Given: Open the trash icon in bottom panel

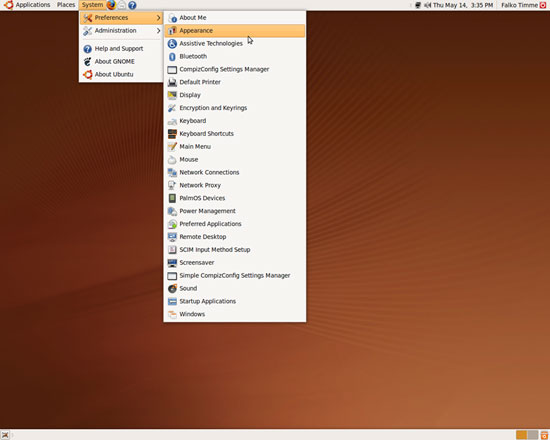Looking at the screenshot, I should pos(544,435).
